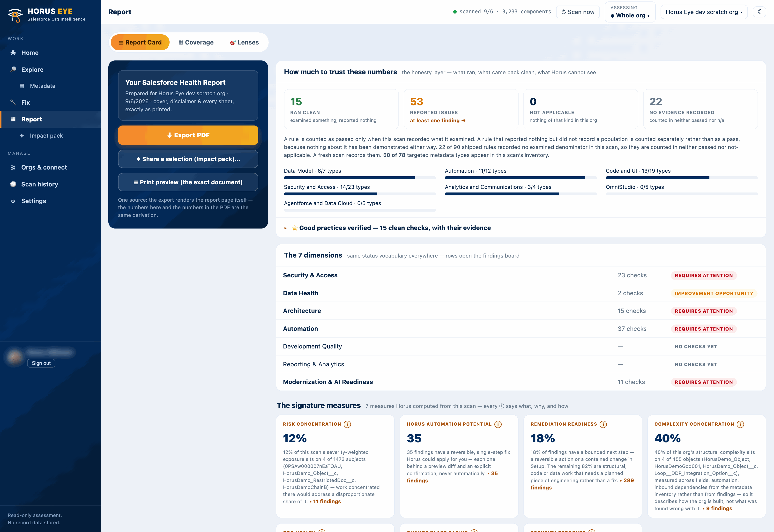Click the Automation types progress bar

tap(521, 178)
